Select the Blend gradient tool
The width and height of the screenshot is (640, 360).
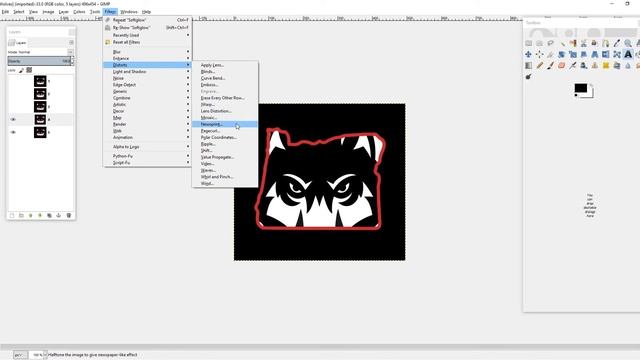pyautogui.click(x=529, y=65)
